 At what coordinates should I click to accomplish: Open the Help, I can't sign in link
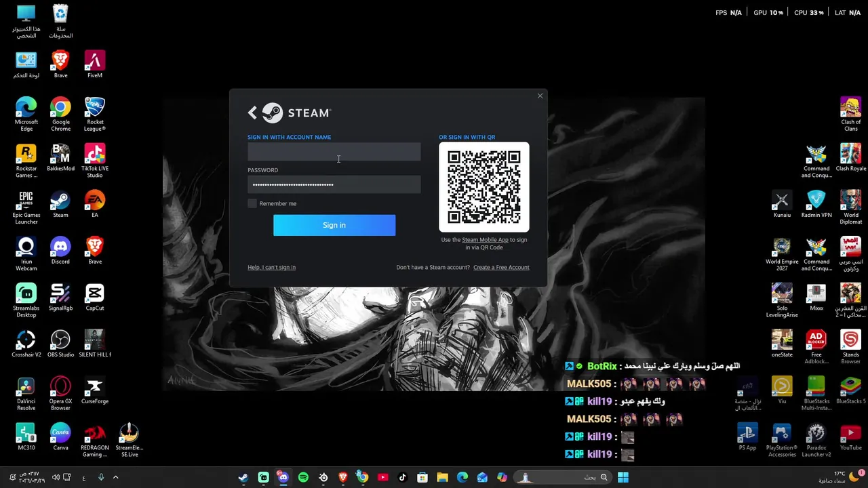(x=271, y=267)
